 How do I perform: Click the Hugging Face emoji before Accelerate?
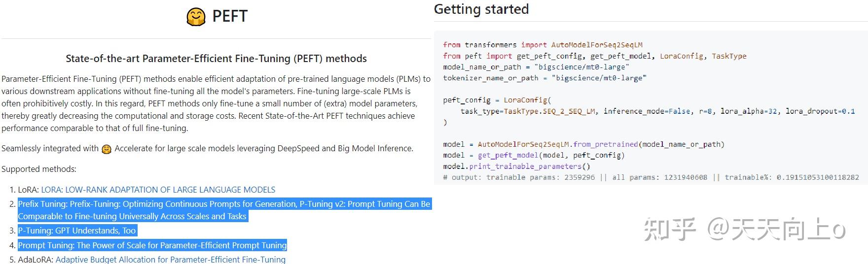point(107,149)
